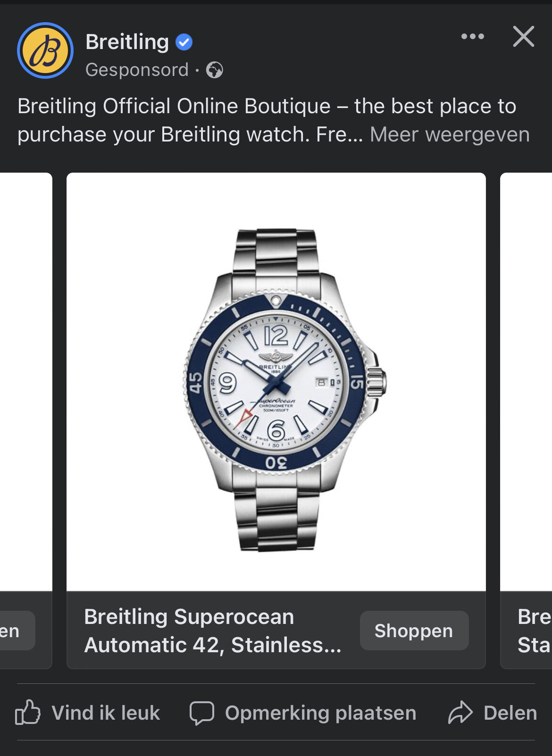552x756 pixels.
Task: Select the Opmerking plaatsen label
Action: [x=320, y=713]
